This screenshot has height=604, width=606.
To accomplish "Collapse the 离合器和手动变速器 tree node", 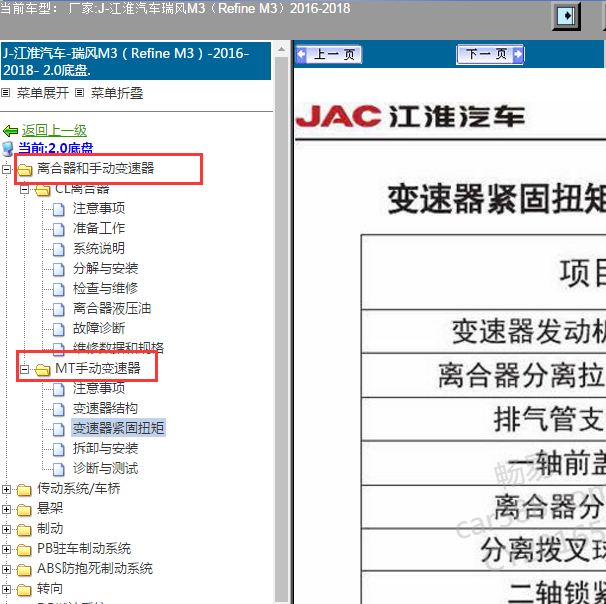I will click(6, 169).
